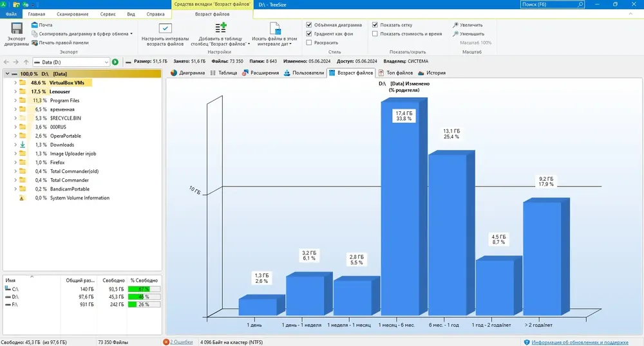Click the F:\ drive free-space bar

pos(144,305)
